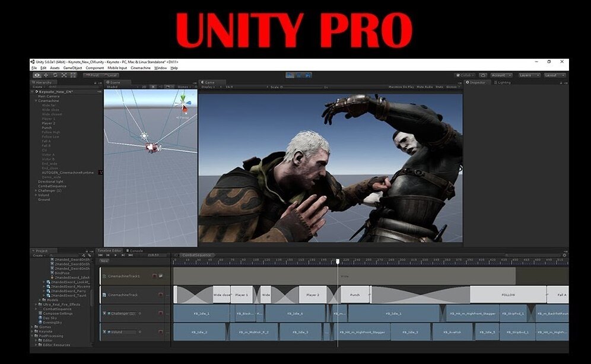Screen dimensions: 591x364
Task: Open the Layers dropdown
Action: pos(529,75)
